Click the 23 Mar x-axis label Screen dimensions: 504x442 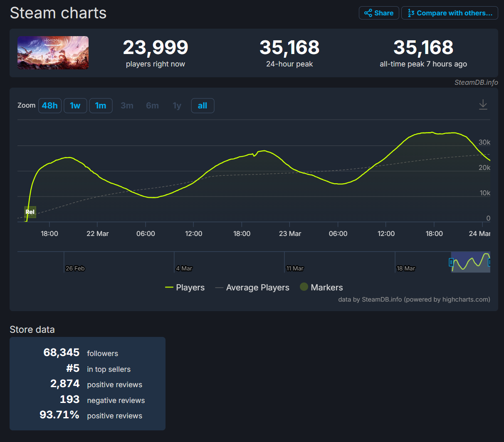[290, 233]
